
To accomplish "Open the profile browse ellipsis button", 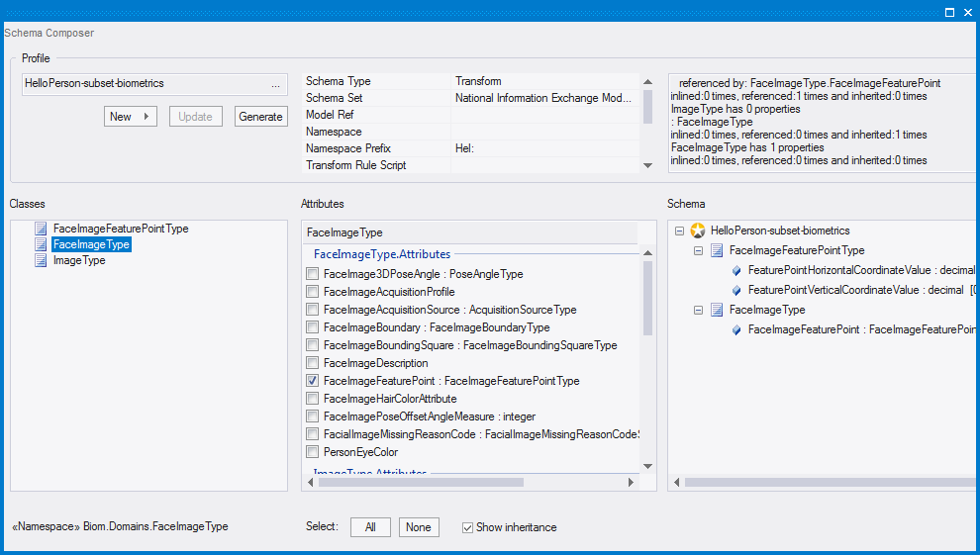I will pyautogui.click(x=275, y=84).
